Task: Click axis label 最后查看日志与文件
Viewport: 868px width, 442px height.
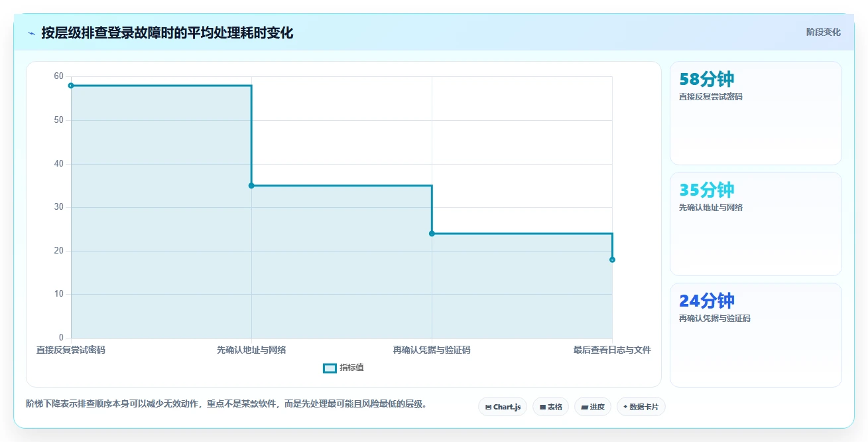Action: tap(612, 350)
